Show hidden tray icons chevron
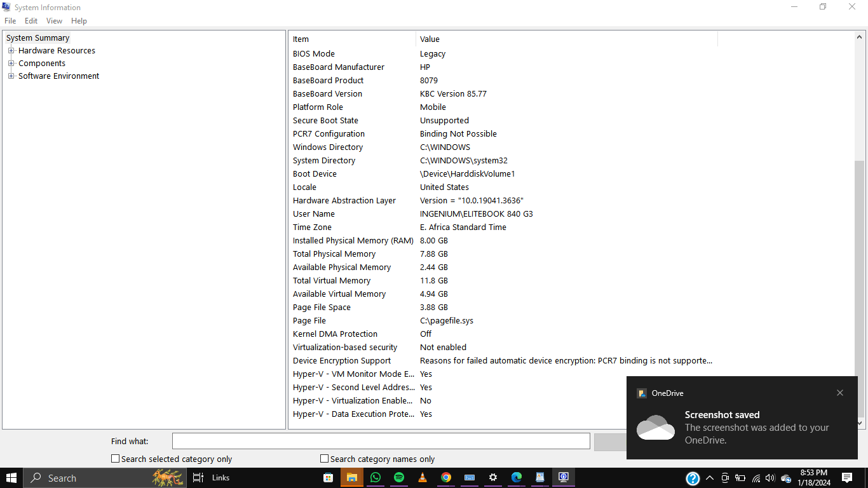Screen dimensions: 868x488 [x=710, y=478]
